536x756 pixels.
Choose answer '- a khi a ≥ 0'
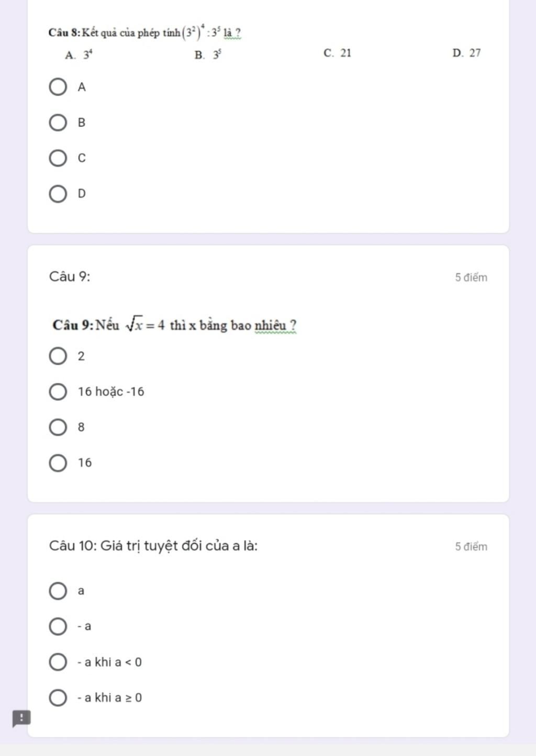[x=58, y=697]
